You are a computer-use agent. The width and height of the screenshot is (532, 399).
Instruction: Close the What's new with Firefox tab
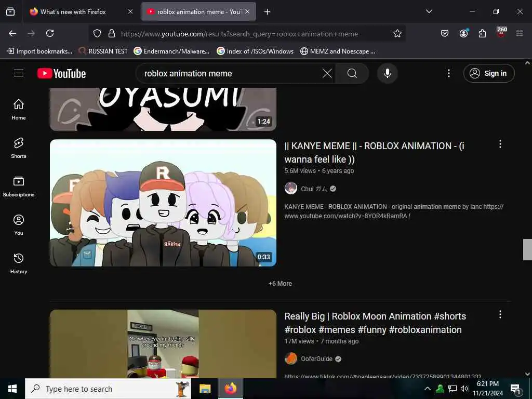130,11
